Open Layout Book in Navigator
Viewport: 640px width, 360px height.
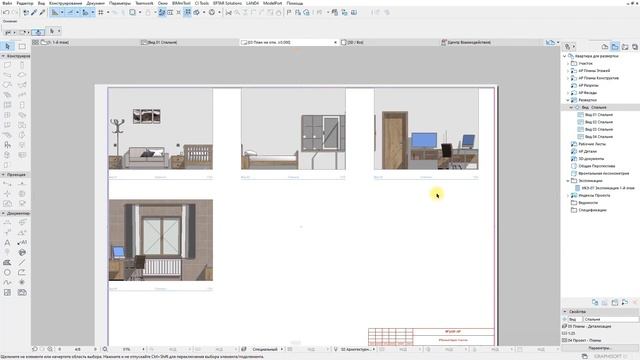click(x=625, y=47)
